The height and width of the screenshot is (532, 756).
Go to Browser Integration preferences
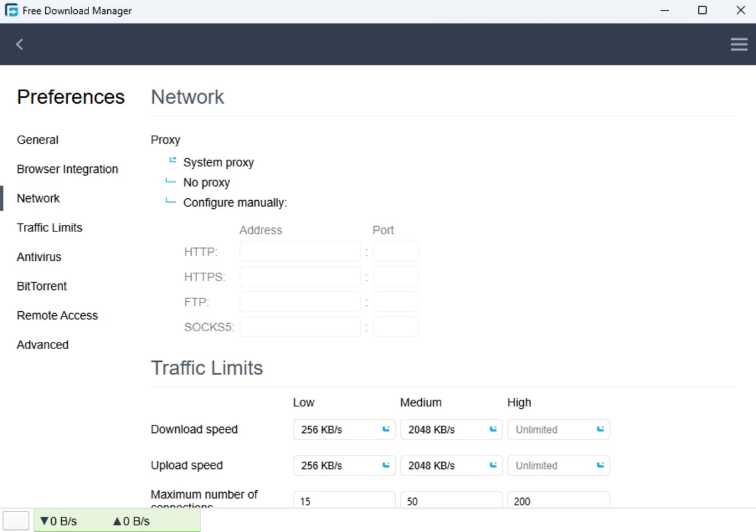67,169
